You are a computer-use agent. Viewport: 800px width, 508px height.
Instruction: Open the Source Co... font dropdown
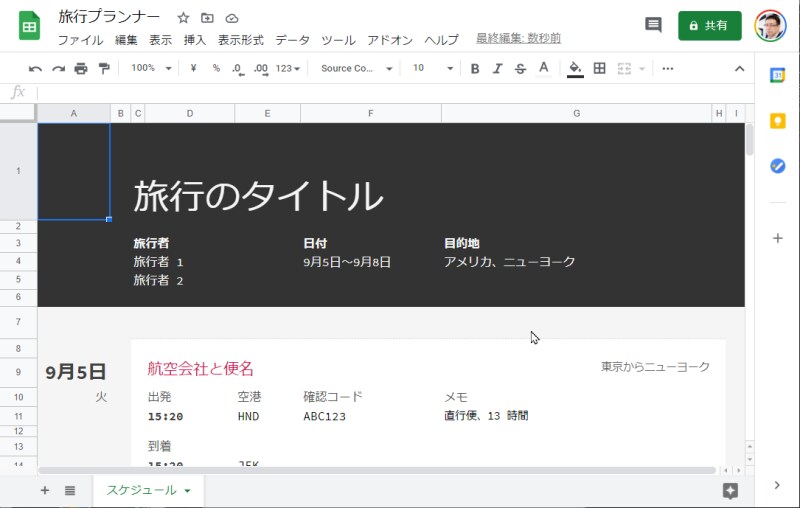coord(356,68)
